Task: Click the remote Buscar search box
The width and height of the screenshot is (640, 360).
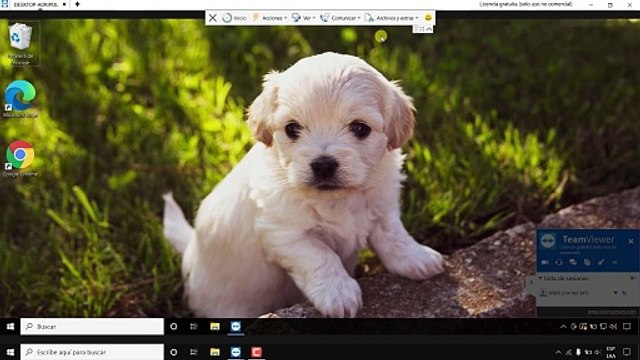Action: tap(92, 327)
